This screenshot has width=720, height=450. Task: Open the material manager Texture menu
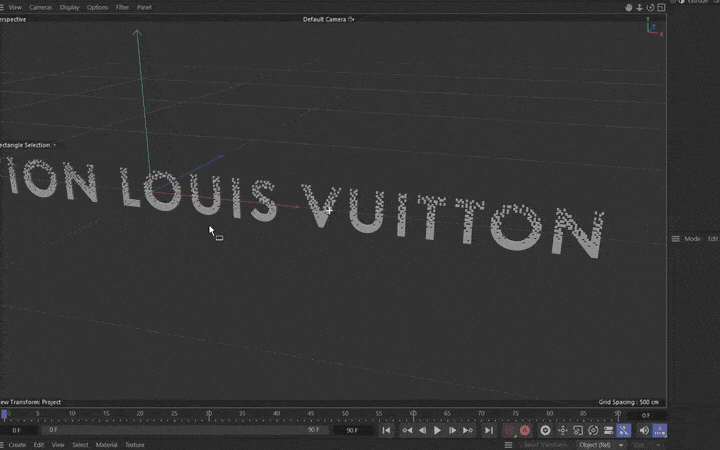[x=135, y=444]
